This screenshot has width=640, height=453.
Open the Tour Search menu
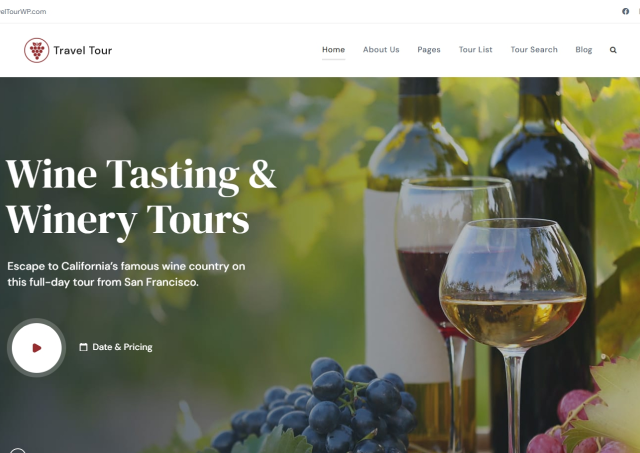tap(534, 49)
